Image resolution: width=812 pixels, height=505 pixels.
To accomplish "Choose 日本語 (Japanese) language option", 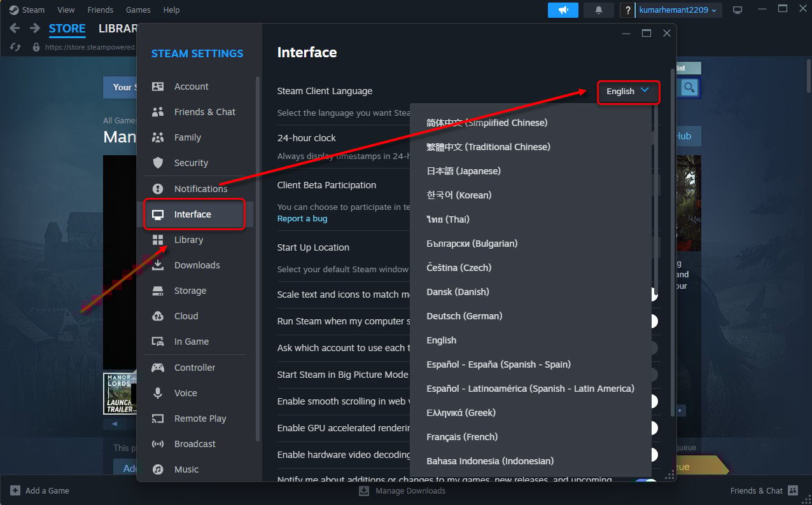I will (x=463, y=171).
